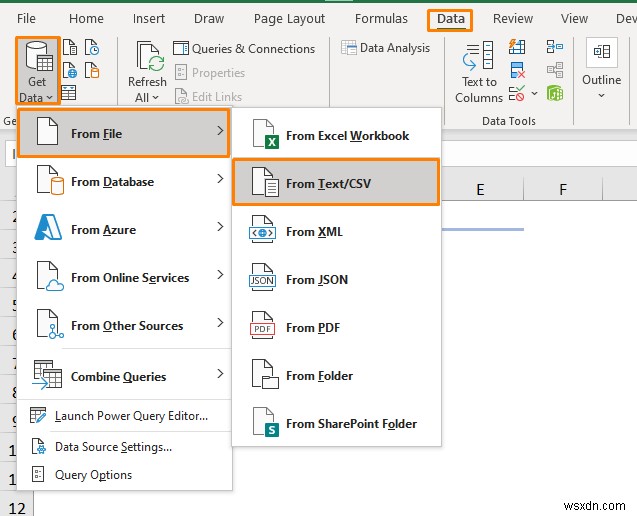Select the Data ribbon tab

[450, 20]
